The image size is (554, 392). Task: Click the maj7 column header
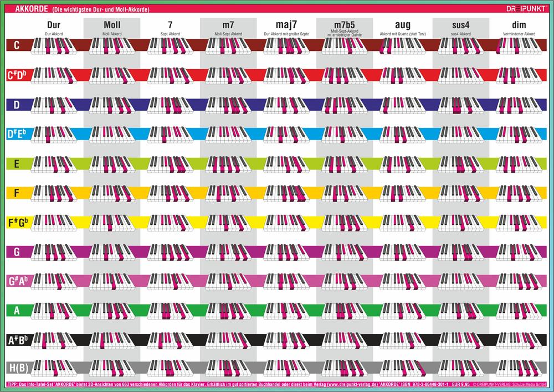click(x=286, y=25)
